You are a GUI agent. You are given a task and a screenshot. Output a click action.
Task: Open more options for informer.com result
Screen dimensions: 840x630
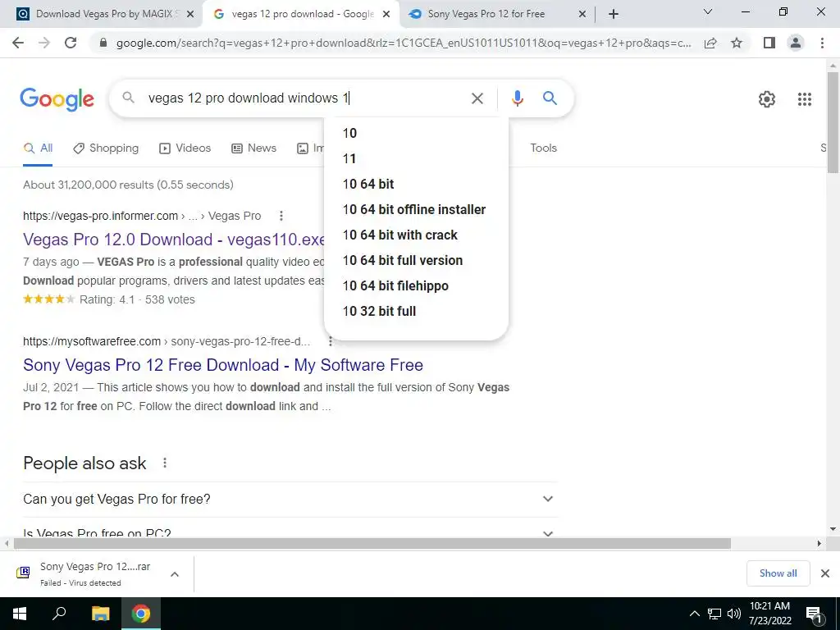(281, 216)
